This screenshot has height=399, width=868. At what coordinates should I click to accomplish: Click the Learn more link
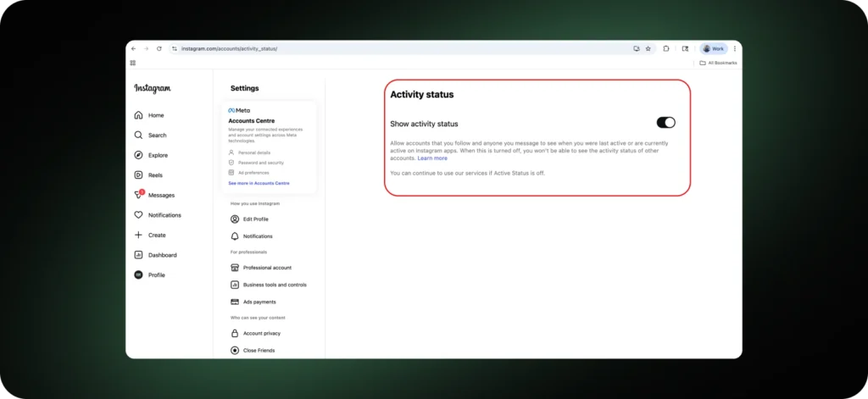tap(432, 158)
